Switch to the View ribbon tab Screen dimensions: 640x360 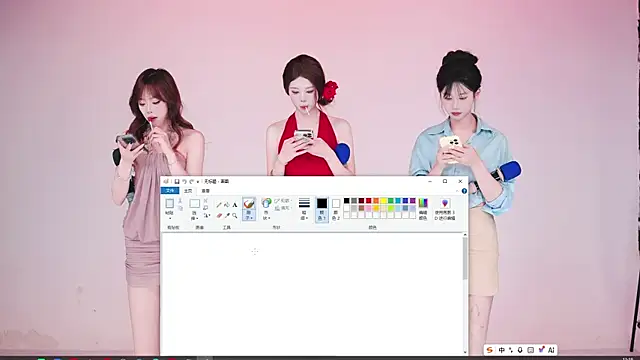pos(206,191)
